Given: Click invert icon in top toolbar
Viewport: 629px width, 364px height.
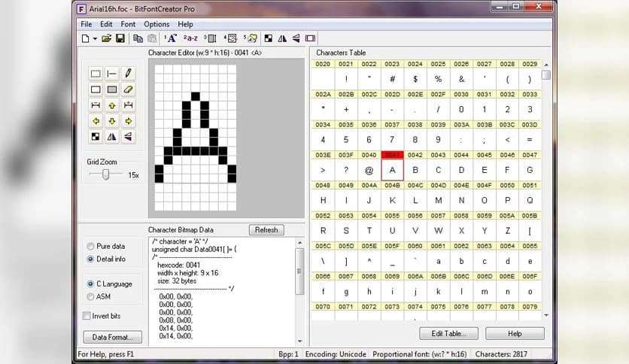Looking at the screenshot, I should [x=269, y=38].
